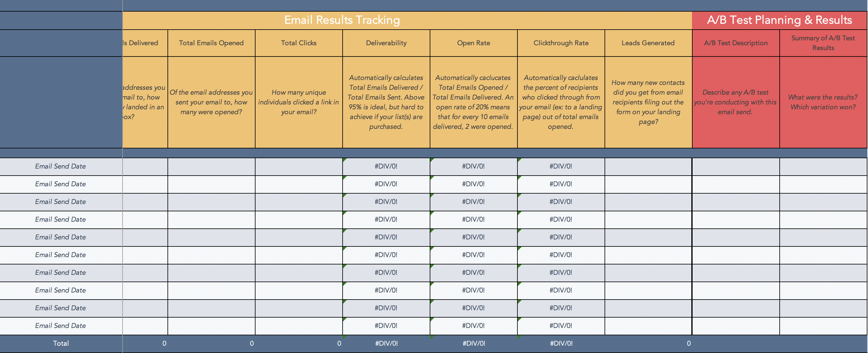This screenshot has height=353, width=868.
Task: Select the Open Rate header cell
Action: coord(473,43)
